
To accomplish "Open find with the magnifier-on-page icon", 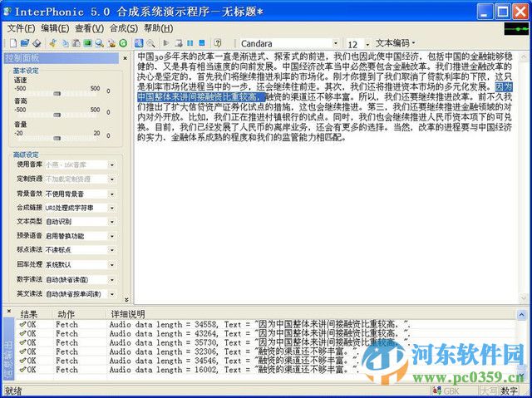I will tap(100, 43).
